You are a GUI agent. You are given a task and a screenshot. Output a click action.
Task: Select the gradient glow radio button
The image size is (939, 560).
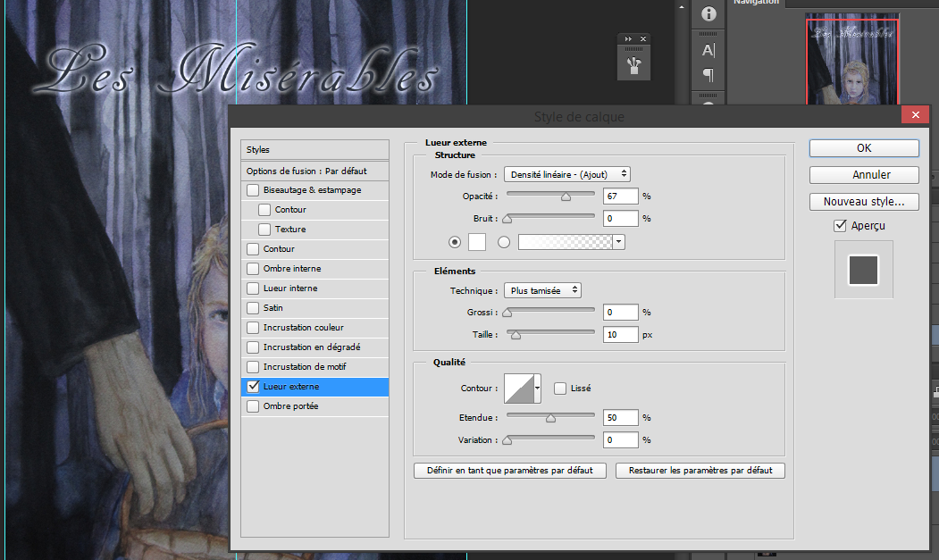click(x=504, y=242)
